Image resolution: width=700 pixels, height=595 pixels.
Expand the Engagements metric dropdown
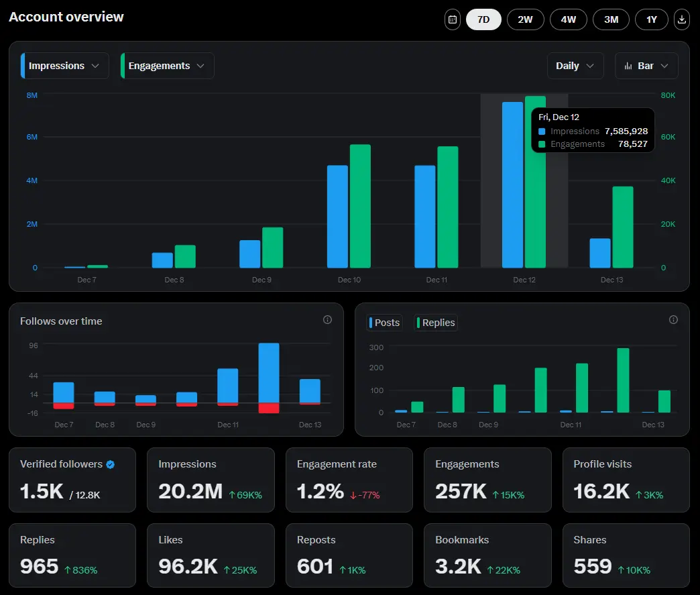(x=168, y=66)
